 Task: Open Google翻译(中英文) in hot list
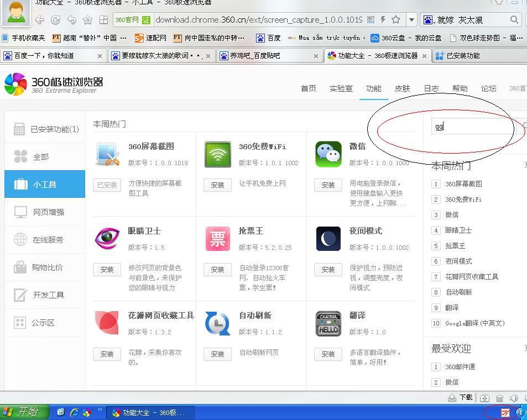point(475,323)
